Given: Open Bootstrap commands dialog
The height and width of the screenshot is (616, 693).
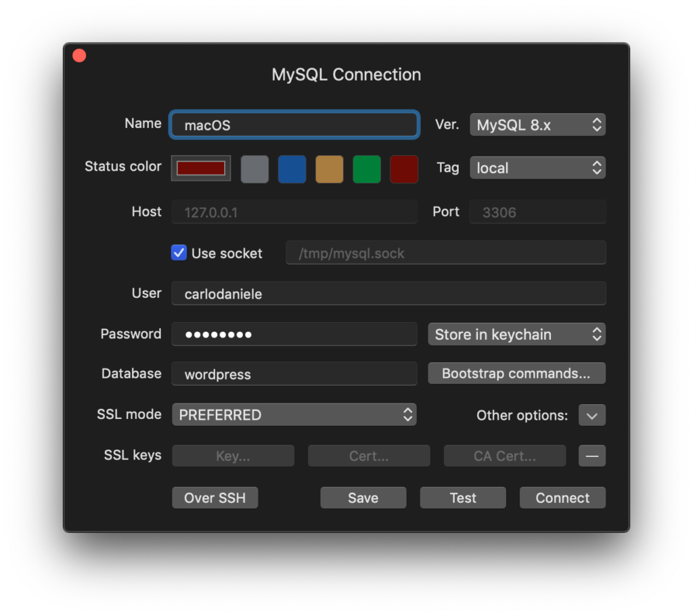Looking at the screenshot, I should [516, 373].
